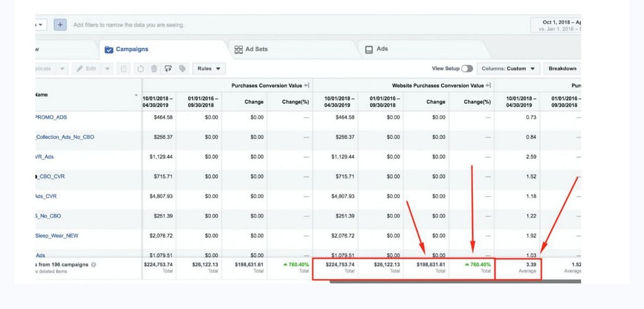This screenshot has height=309, width=644.
Task: Click the $26,122.13 total under Purchases Conversion Value
Action: 205,264
